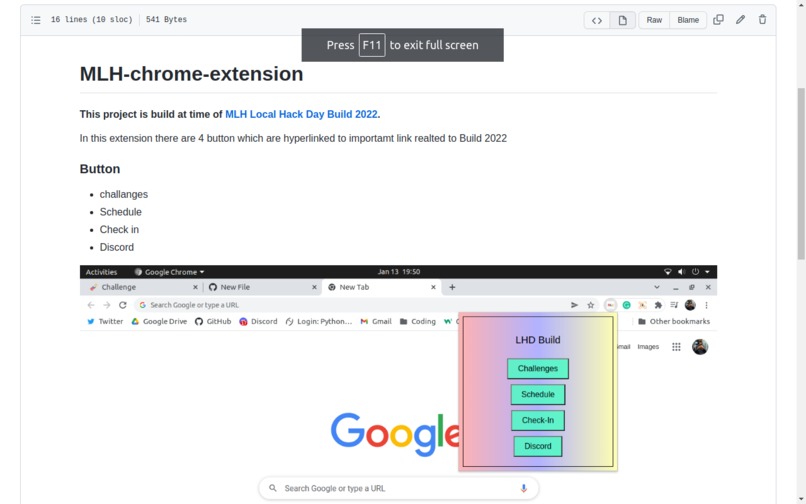The height and width of the screenshot is (504, 806).
Task: Open the Extensions puzzle icon
Action: coord(658,305)
